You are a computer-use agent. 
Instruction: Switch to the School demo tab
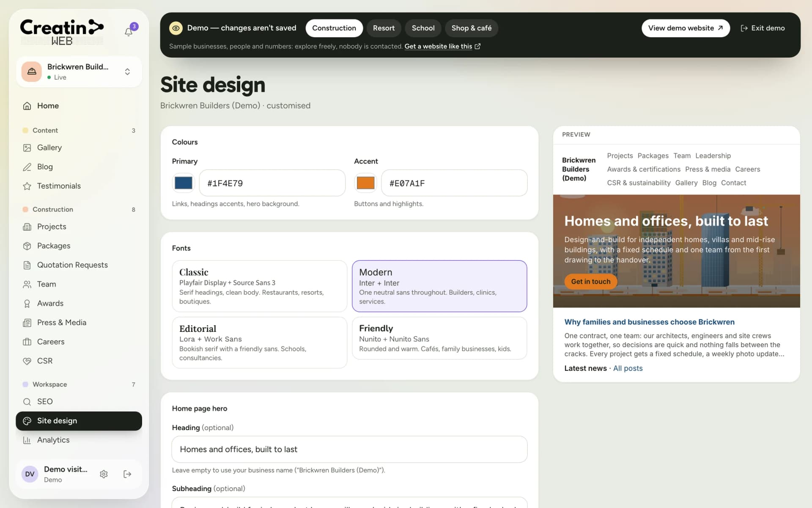423,28
